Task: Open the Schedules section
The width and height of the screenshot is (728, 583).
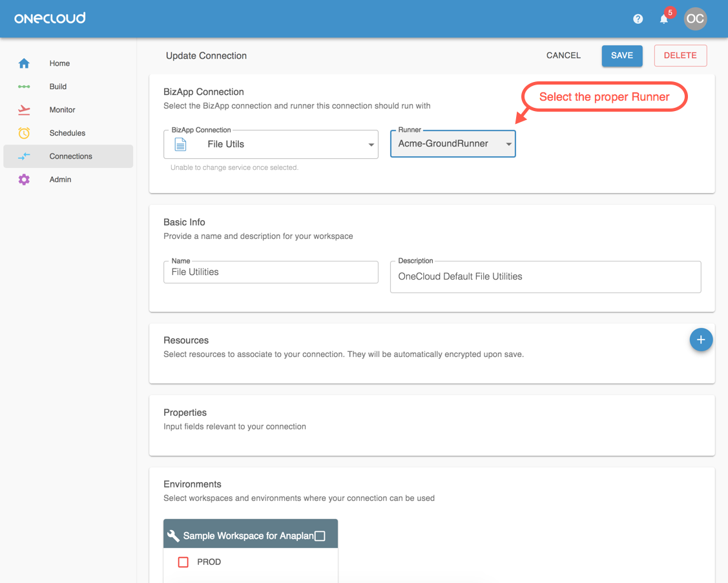Action: tap(67, 133)
